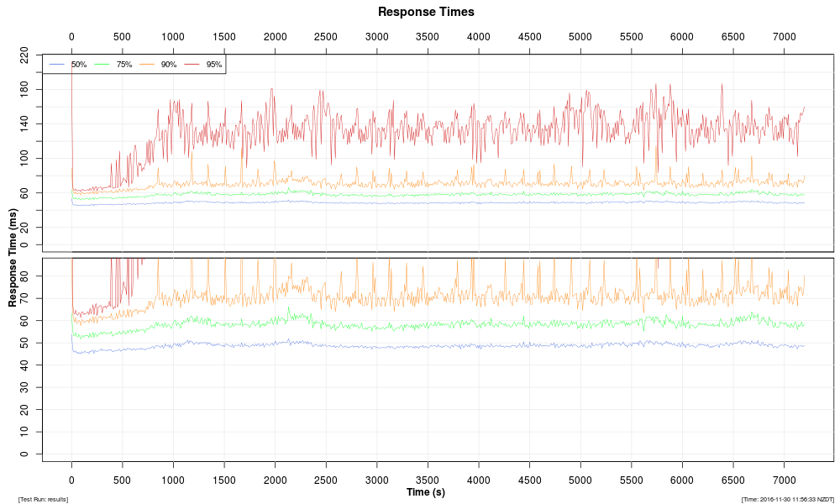Click the timestamp footer in bottom right

pyautogui.click(x=787, y=499)
